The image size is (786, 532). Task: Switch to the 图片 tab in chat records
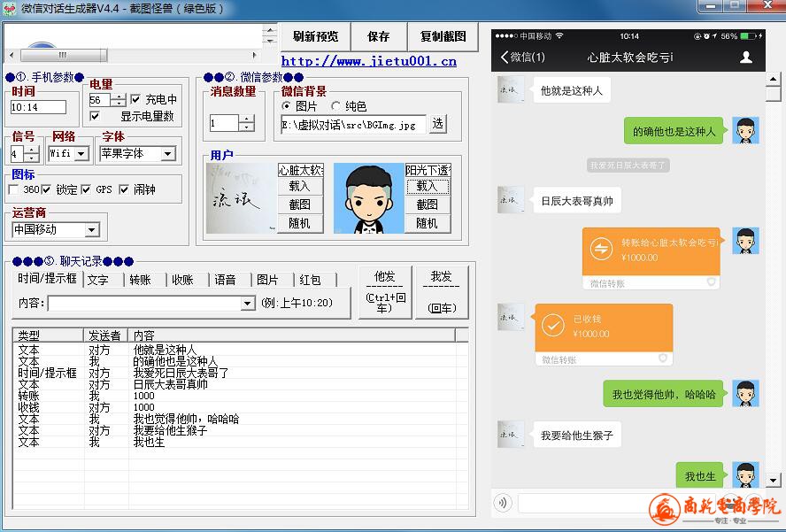267,280
